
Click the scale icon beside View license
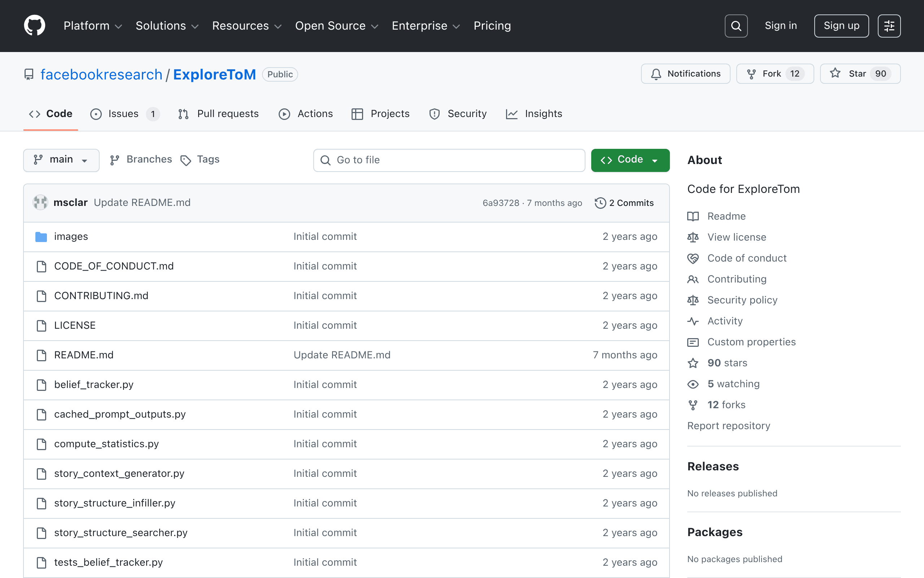pos(693,237)
